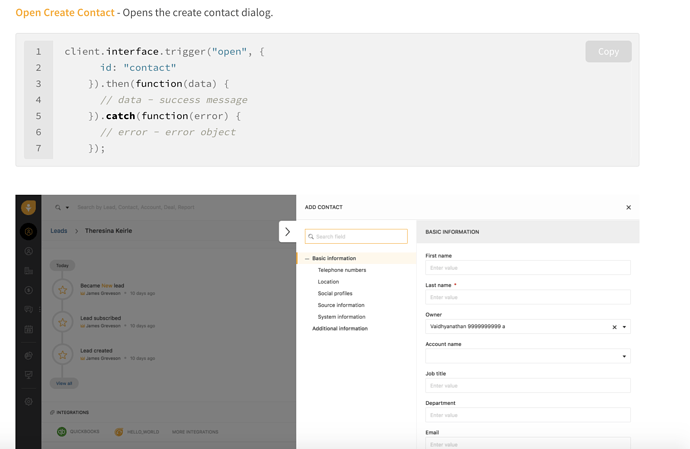Click the star icon for Lead subscribed

click(62, 322)
